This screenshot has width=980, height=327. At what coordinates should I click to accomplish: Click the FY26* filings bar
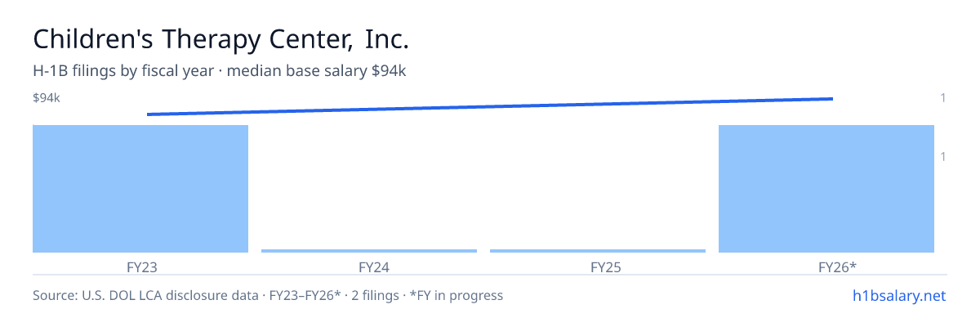coord(826,189)
